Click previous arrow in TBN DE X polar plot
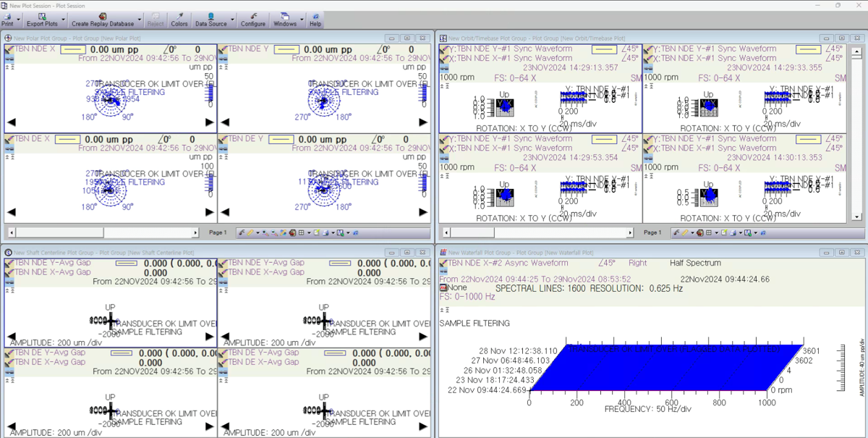Screen dimensions: 868x438 tap(10, 212)
